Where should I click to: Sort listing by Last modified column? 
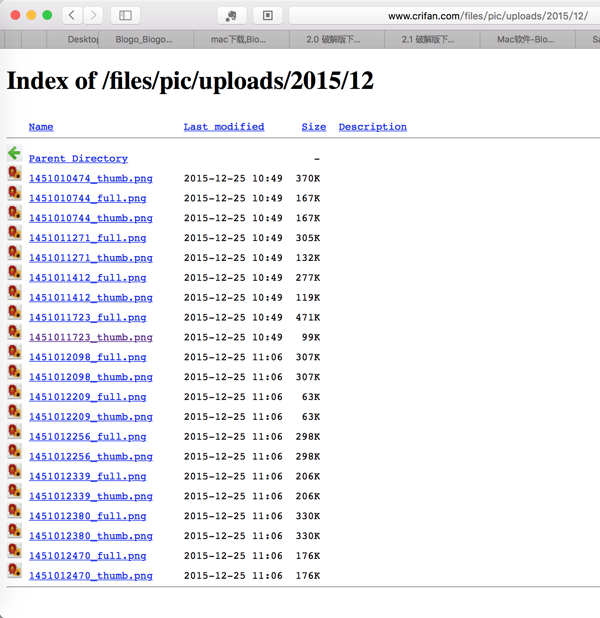point(224,127)
